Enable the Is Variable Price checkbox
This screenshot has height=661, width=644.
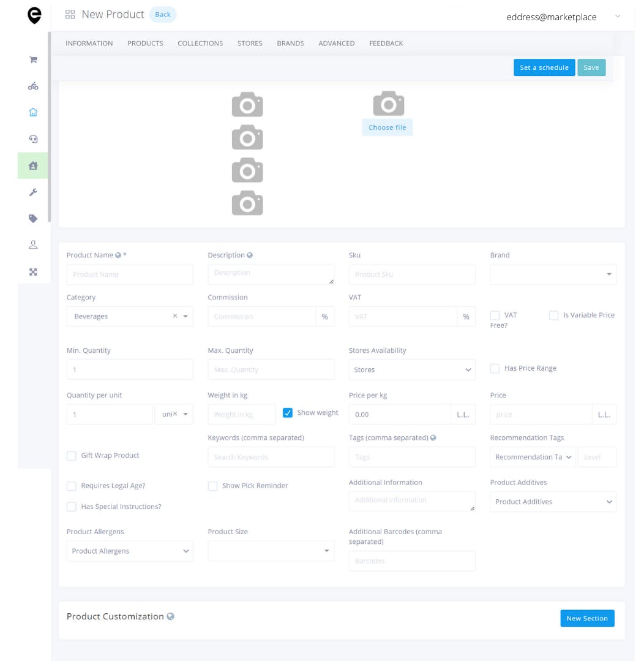[553, 315]
